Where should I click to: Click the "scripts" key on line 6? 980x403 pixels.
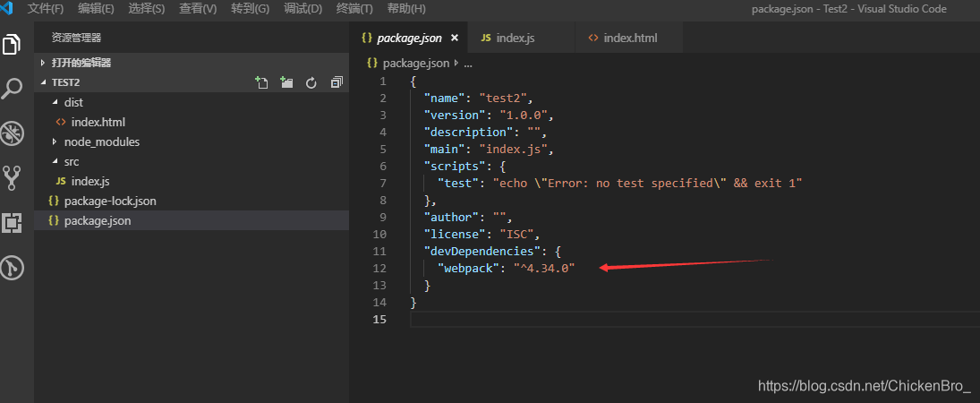[455, 166]
